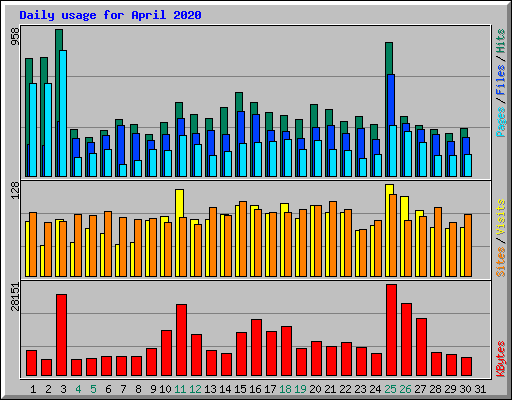Click the red KBytes bar for day 27
Image resolution: width=512 pixels, height=400 pixels.
tap(421, 347)
